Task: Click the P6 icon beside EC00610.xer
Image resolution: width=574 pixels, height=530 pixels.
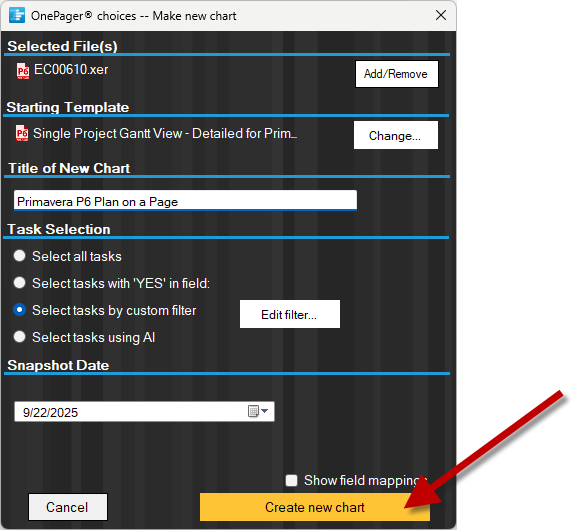Action: (23, 71)
